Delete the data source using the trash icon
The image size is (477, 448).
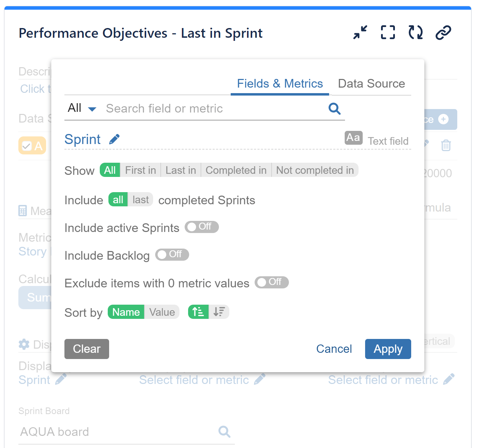pos(446,145)
